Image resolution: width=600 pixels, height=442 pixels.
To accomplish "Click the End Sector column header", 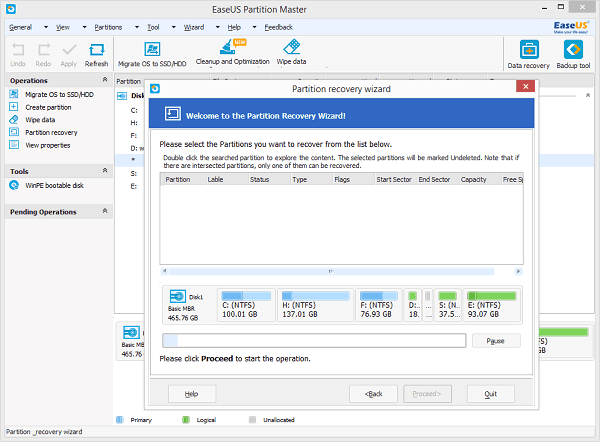I will click(438, 179).
